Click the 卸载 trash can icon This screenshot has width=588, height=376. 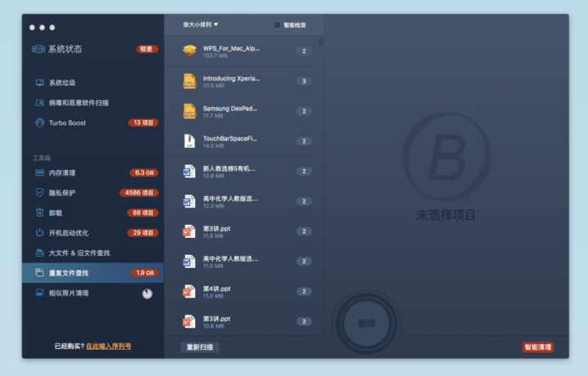39,213
